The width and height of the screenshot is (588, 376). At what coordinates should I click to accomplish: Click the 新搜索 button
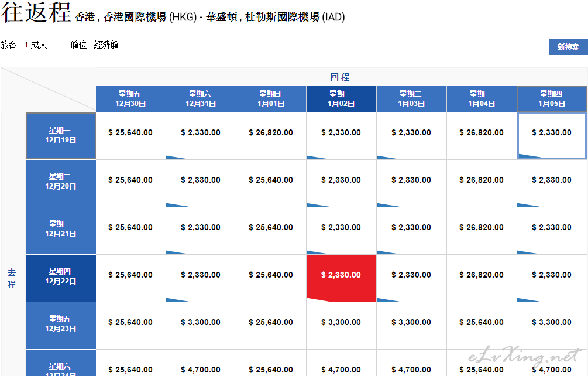[568, 47]
